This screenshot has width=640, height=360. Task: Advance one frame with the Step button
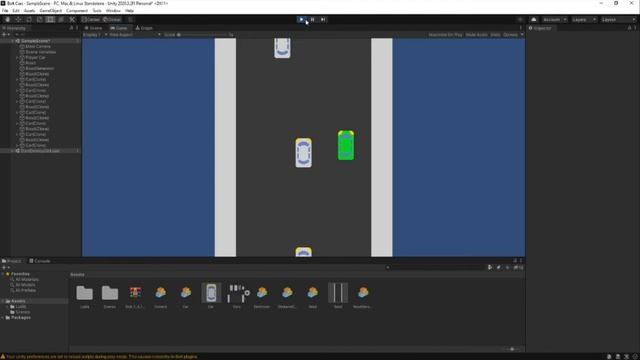(323, 19)
